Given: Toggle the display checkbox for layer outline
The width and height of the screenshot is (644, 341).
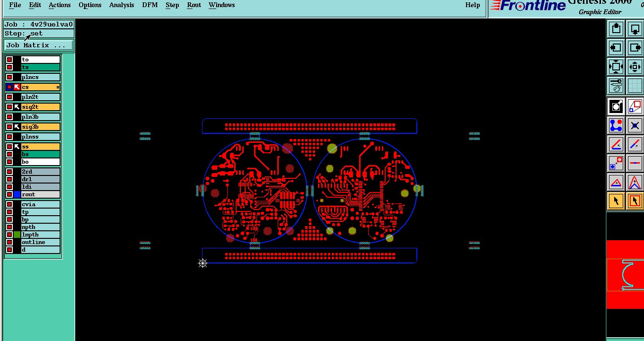Looking at the screenshot, I should pos(9,242).
